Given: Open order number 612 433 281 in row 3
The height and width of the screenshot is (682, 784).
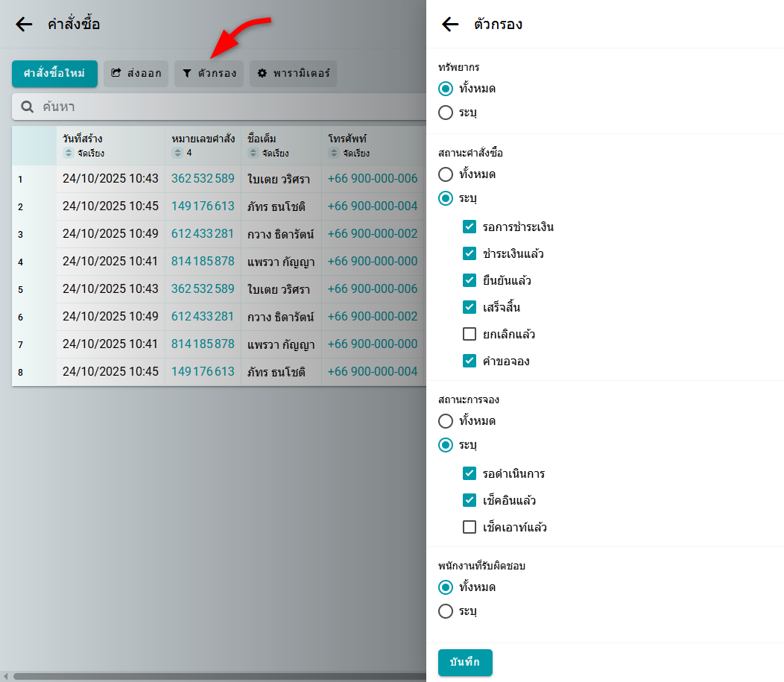Looking at the screenshot, I should (x=203, y=234).
